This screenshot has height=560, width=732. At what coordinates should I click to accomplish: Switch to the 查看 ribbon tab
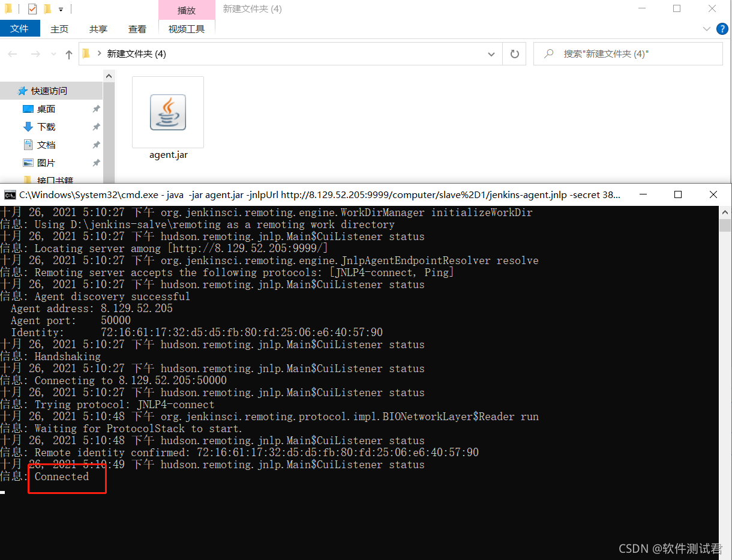click(x=137, y=29)
